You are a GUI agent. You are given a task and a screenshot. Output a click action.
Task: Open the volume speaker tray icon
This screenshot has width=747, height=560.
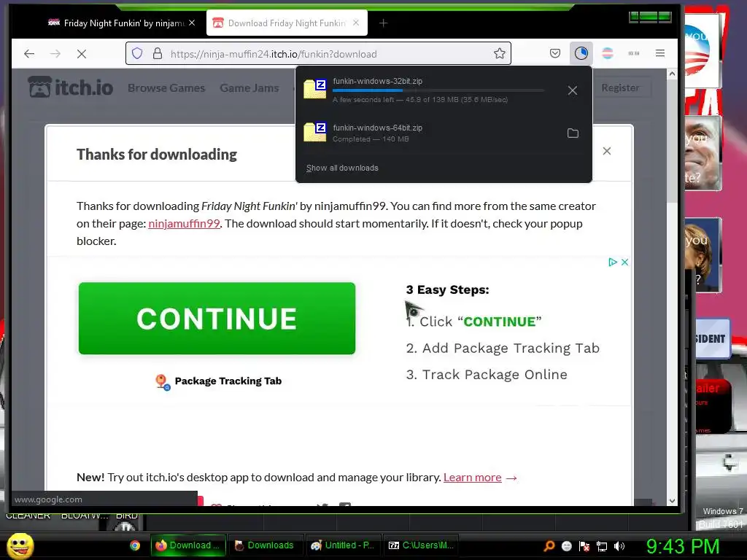(619, 545)
